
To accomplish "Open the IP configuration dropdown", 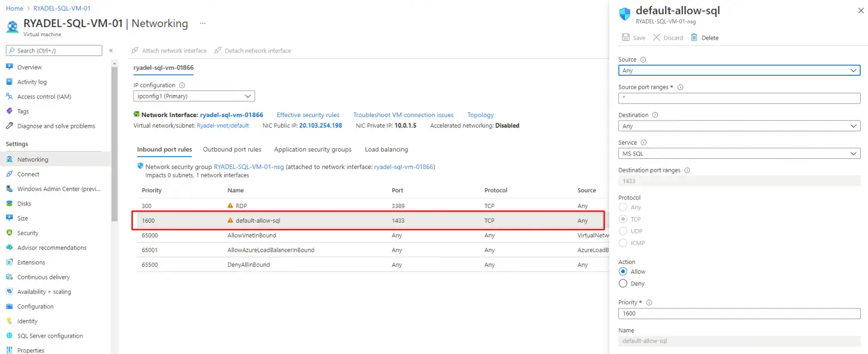I will click(194, 96).
